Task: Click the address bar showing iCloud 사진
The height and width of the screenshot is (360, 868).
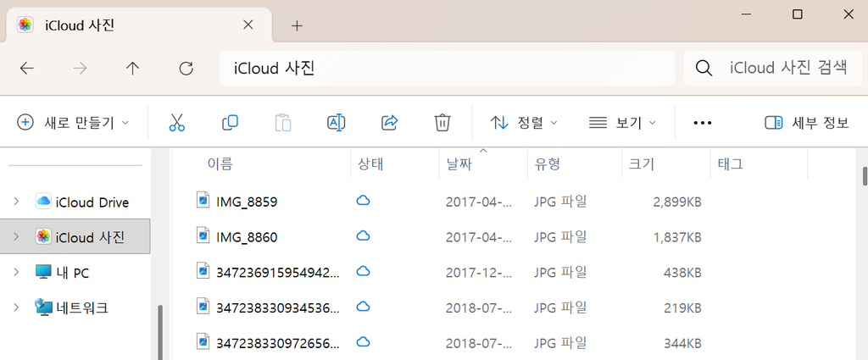Action: pyautogui.click(x=447, y=69)
